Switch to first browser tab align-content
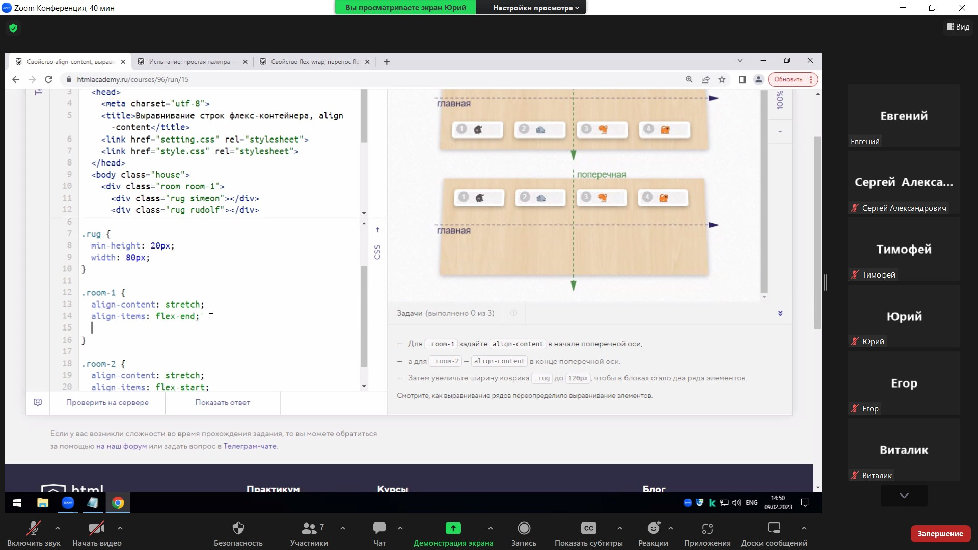 [69, 62]
